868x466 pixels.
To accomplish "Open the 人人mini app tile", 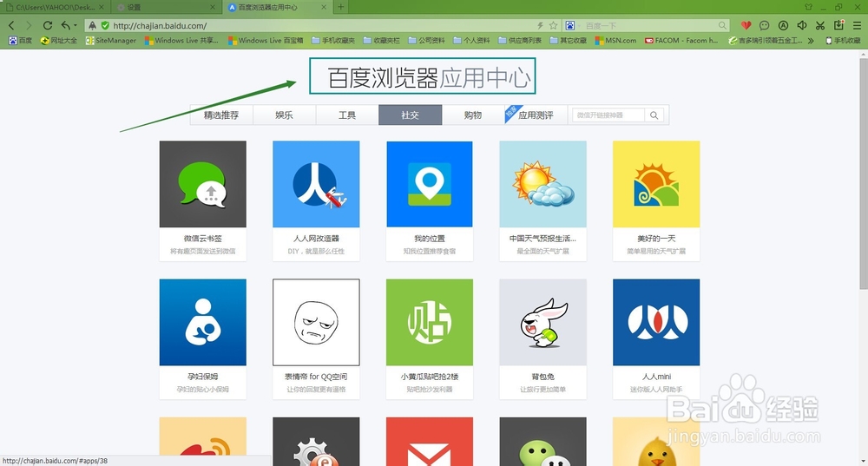I will pyautogui.click(x=656, y=338).
